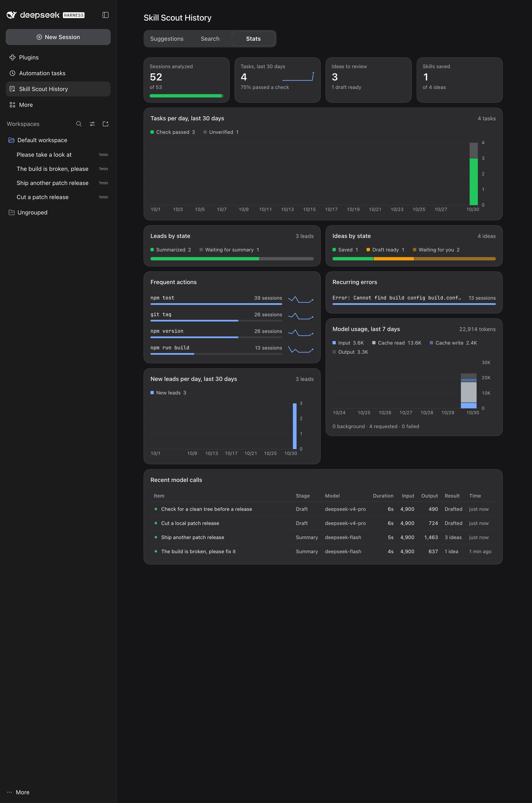Open workspace filter settings icon
This screenshot has height=803, width=532.
click(x=92, y=124)
